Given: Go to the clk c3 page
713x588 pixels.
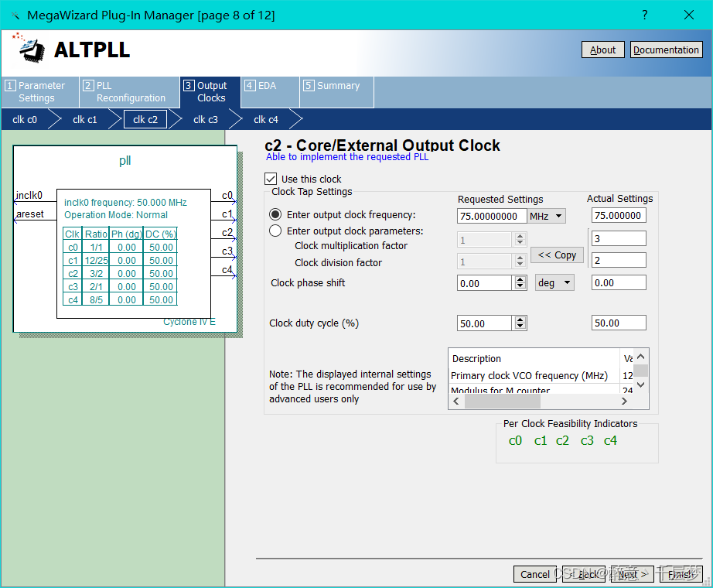Looking at the screenshot, I should pyautogui.click(x=206, y=120).
